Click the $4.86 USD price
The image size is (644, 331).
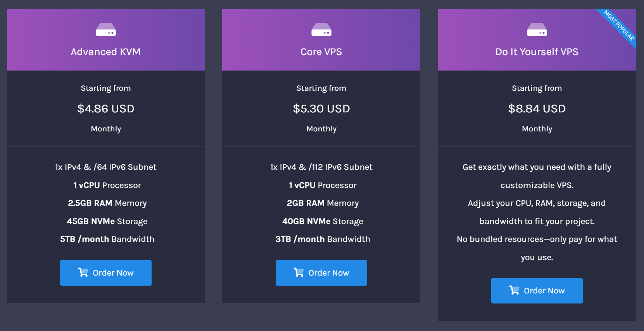pos(106,109)
